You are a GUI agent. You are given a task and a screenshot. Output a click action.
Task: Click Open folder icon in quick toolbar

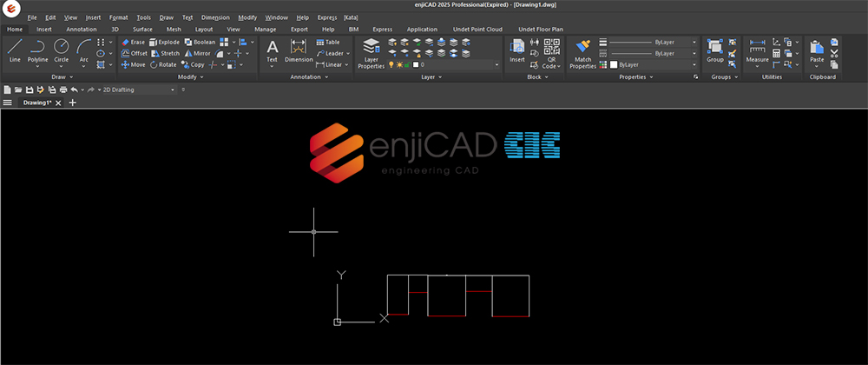18,90
